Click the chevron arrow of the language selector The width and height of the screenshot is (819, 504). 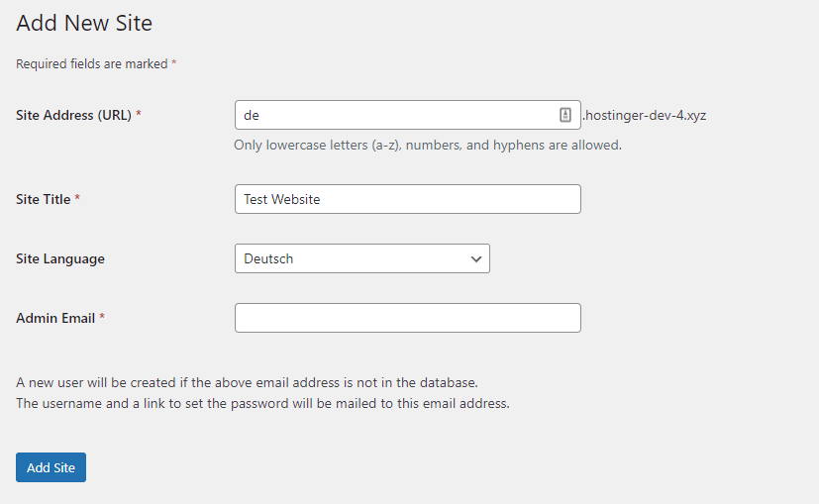point(475,259)
